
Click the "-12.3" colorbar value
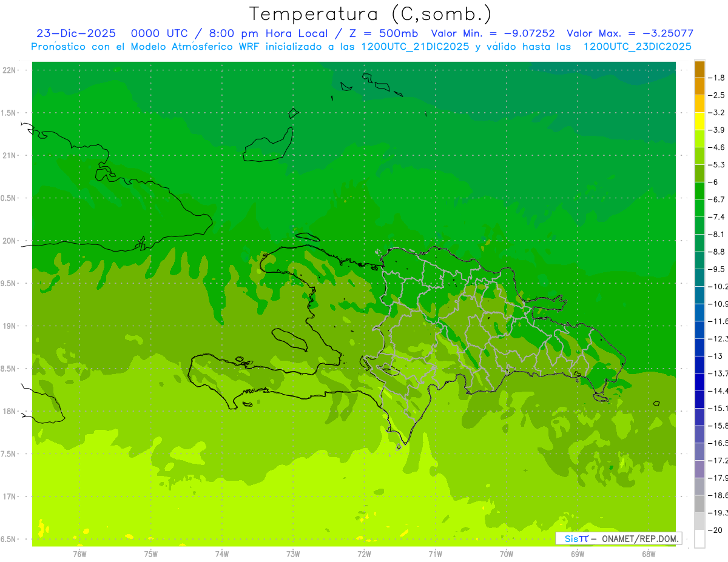point(718,339)
